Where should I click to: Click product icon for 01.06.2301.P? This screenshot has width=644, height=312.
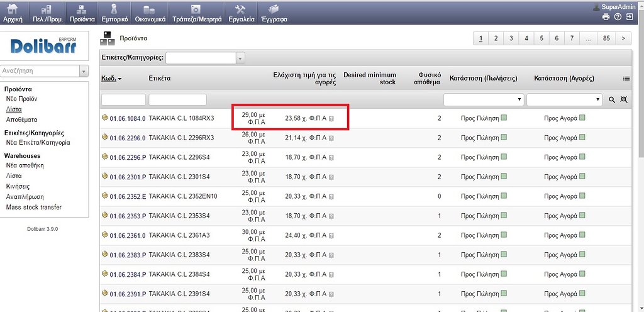pyautogui.click(x=105, y=177)
